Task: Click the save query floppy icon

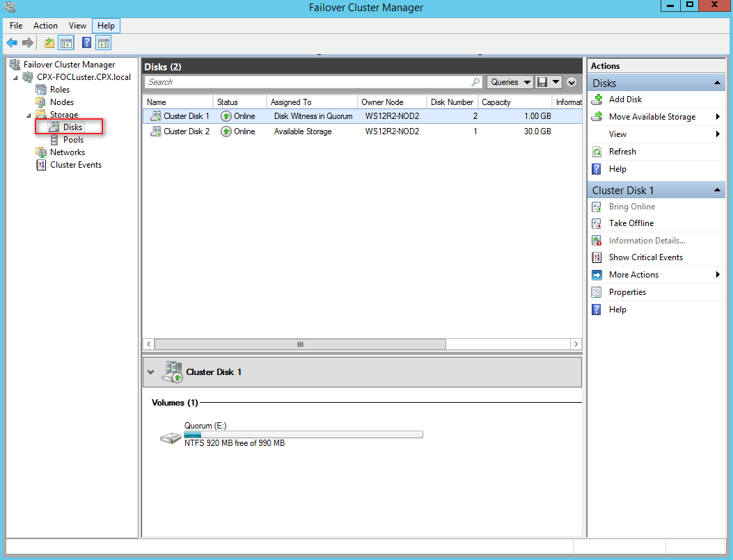Action: [542, 82]
